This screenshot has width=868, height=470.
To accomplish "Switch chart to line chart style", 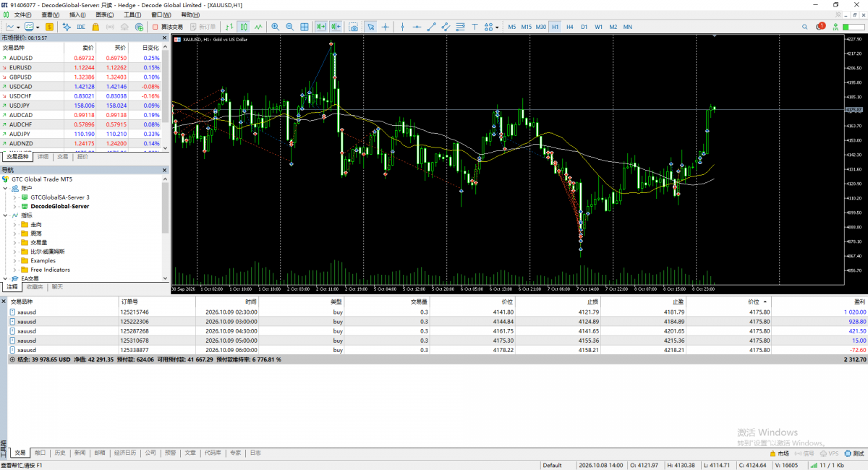I will coord(260,27).
